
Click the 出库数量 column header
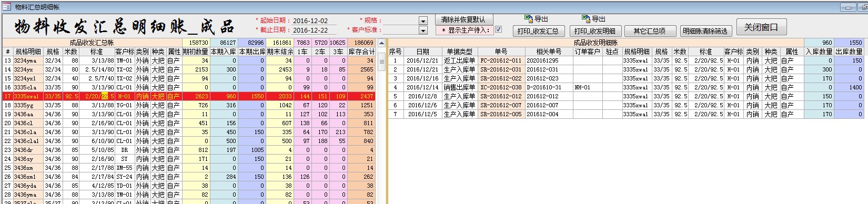[x=849, y=52]
